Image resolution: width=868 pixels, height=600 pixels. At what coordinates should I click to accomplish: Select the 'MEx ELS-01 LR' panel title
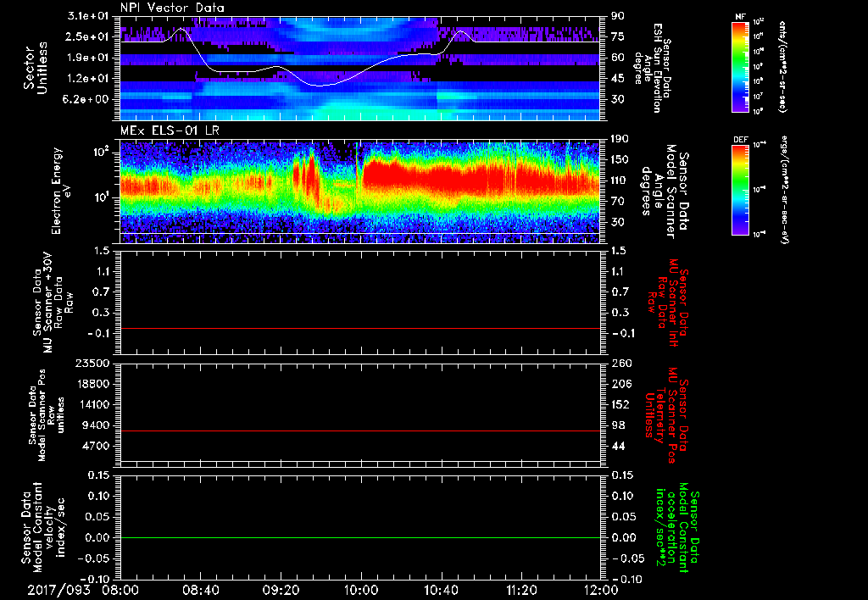click(169, 131)
